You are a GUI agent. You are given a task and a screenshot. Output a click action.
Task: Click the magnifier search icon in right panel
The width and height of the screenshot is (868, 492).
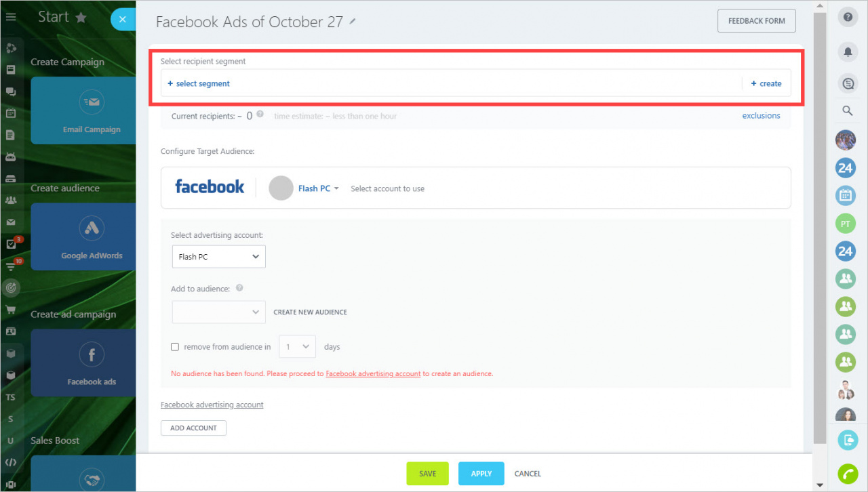coord(847,111)
